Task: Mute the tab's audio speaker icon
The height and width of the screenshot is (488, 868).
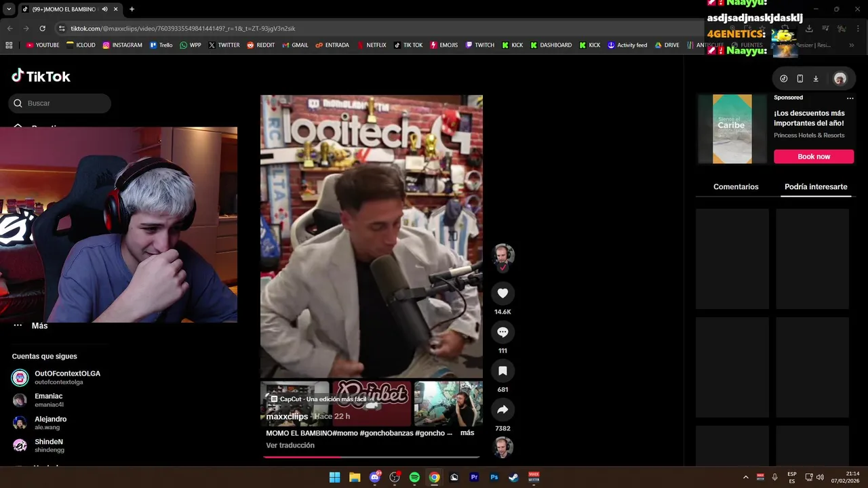Action: (x=104, y=9)
